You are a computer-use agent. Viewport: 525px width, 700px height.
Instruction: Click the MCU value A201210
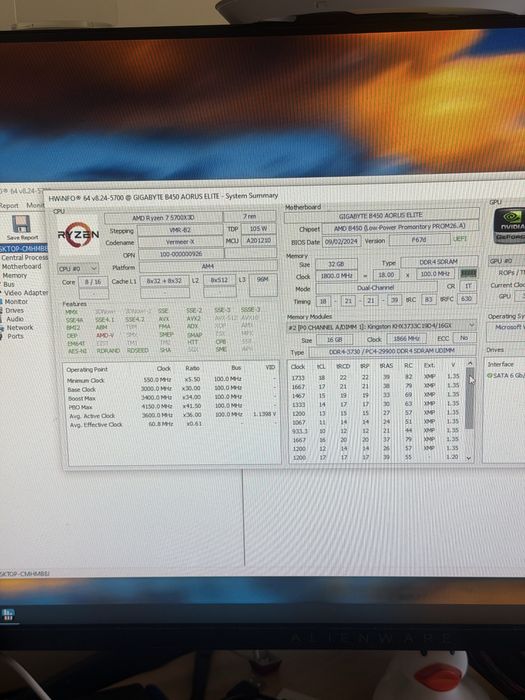259,241
